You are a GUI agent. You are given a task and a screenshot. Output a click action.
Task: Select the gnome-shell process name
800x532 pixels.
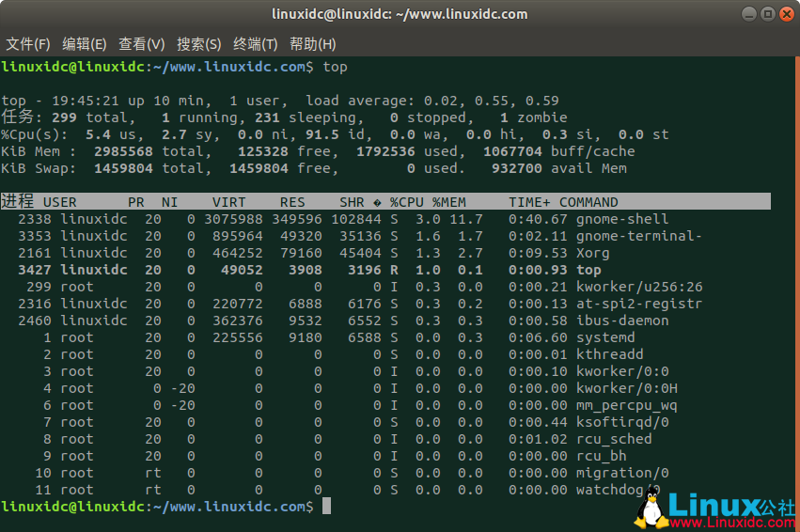click(622, 219)
